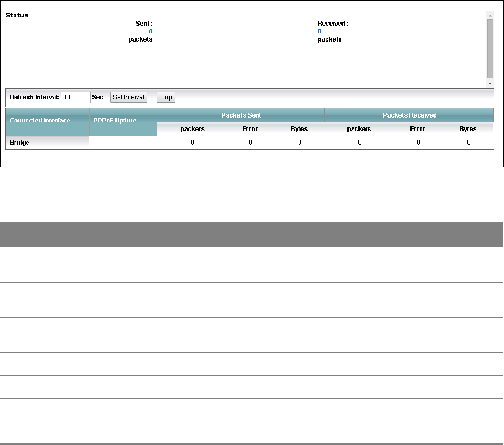
Task: Click the Received packets count value
Action: [x=320, y=31]
